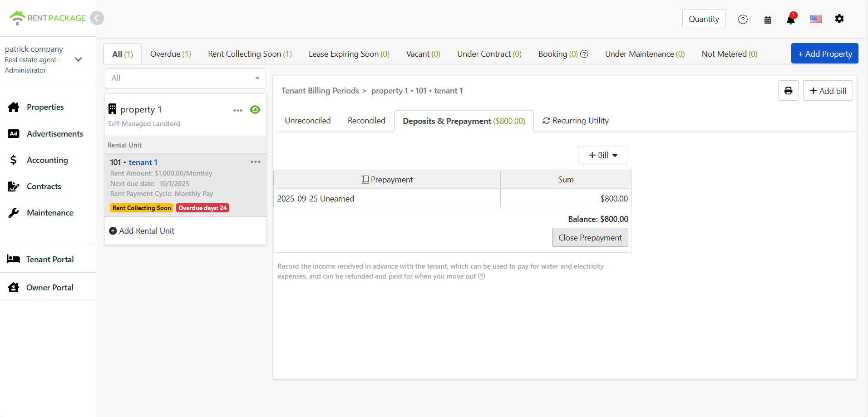Open the calendar icon in header
The height and width of the screenshot is (417, 868).
tap(768, 20)
